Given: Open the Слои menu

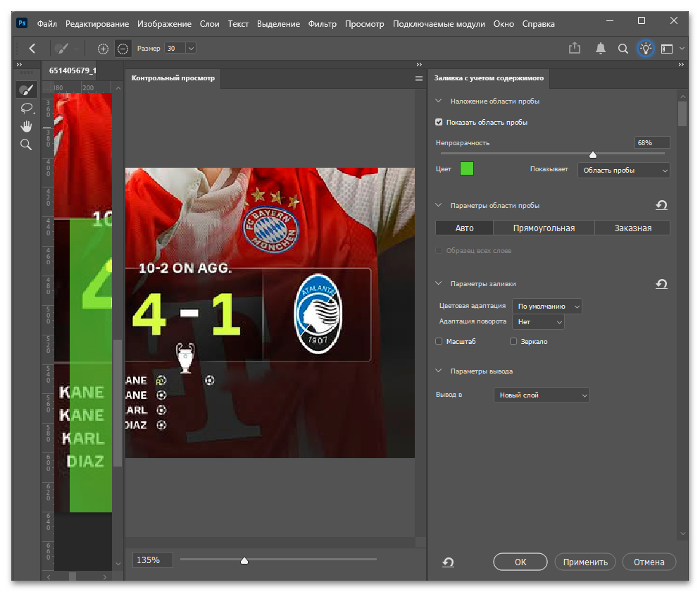Looking at the screenshot, I should pos(209,24).
